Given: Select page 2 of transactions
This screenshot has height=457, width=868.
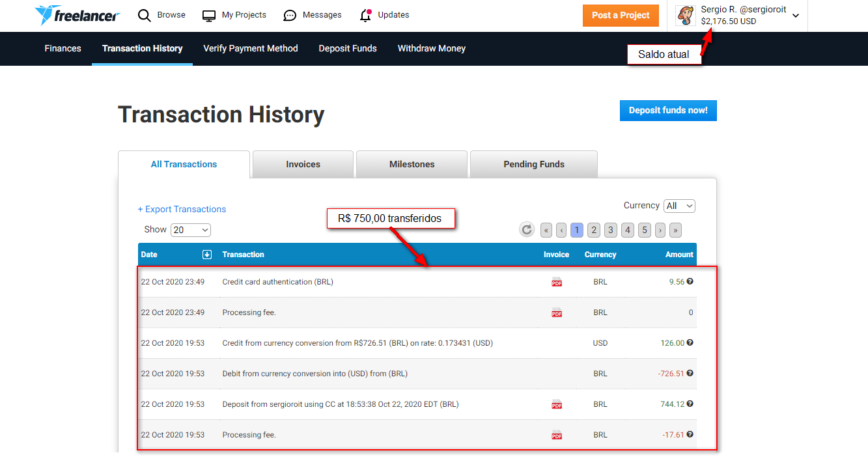Looking at the screenshot, I should pyautogui.click(x=594, y=230).
